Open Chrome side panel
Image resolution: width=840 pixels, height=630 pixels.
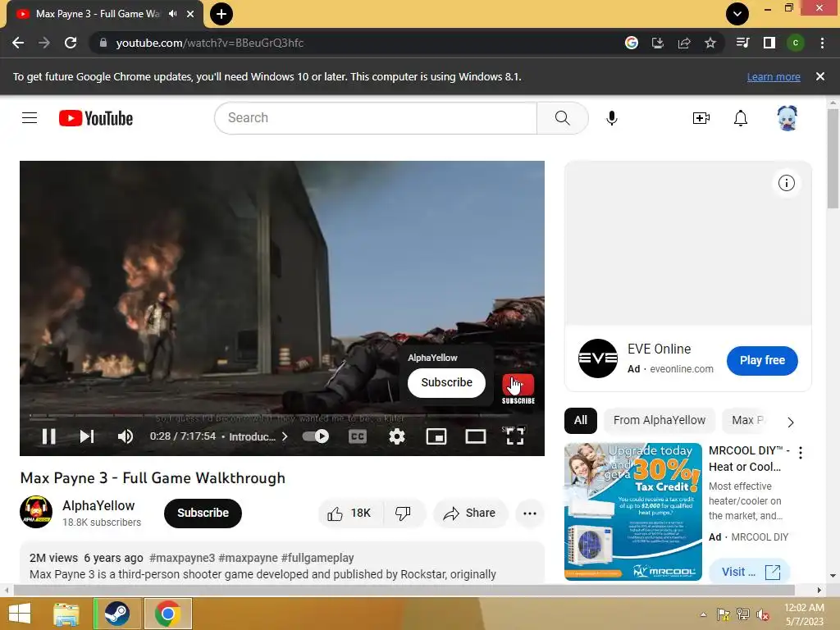[x=769, y=43]
